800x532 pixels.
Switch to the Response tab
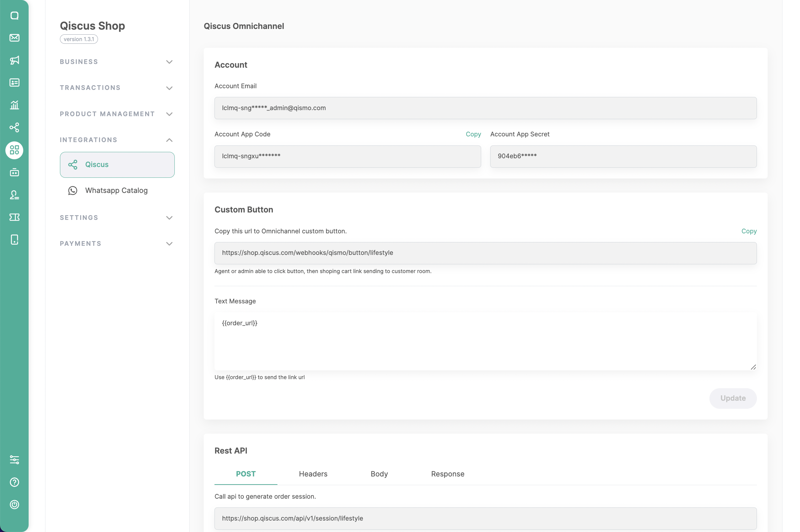coord(447,474)
